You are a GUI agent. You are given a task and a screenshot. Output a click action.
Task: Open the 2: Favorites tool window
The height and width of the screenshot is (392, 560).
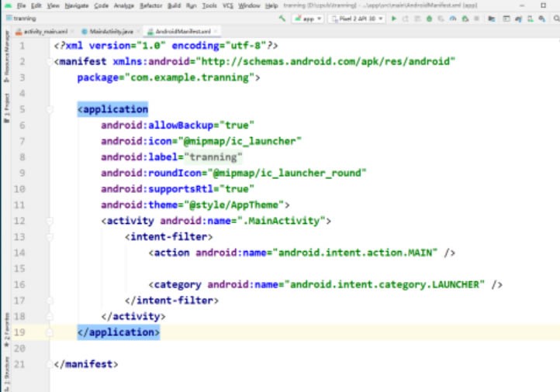pyautogui.click(x=6, y=330)
